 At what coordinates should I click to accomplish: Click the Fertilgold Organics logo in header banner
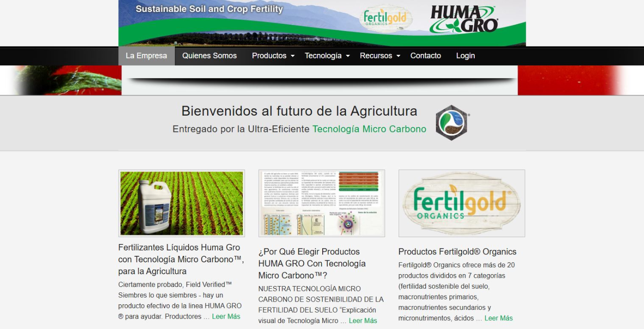coord(386,19)
